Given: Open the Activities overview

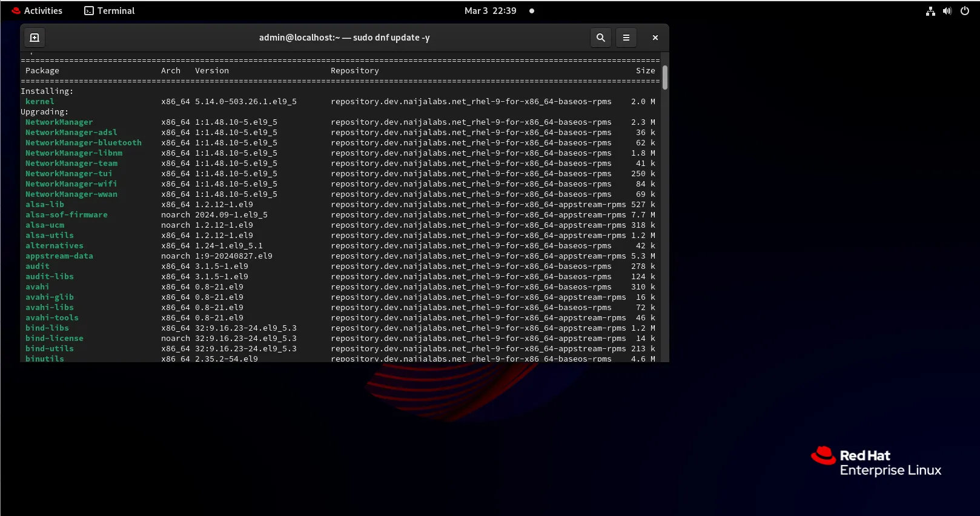Looking at the screenshot, I should 37,11.
